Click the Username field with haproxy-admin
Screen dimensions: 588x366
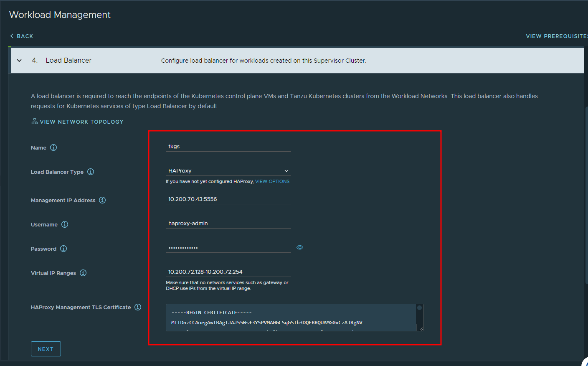pyautogui.click(x=228, y=224)
